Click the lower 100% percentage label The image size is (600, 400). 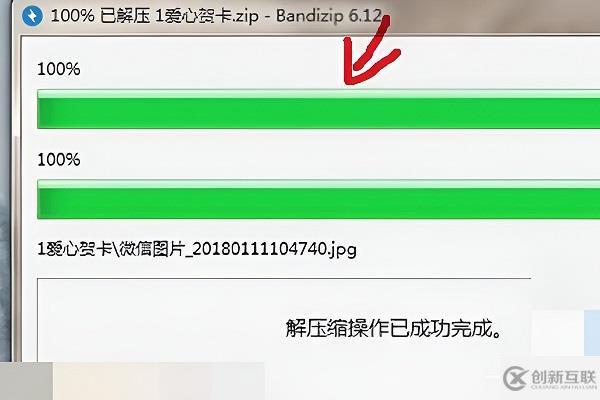click(59, 160)
